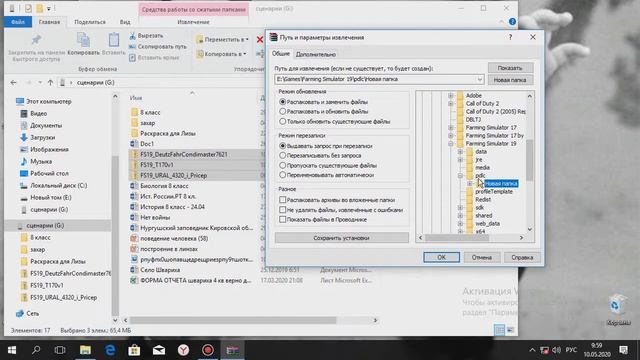Select 'Пропускать существующие файлы' radio option
Viewport: 640px width, 360px height.
coord(282,165)
